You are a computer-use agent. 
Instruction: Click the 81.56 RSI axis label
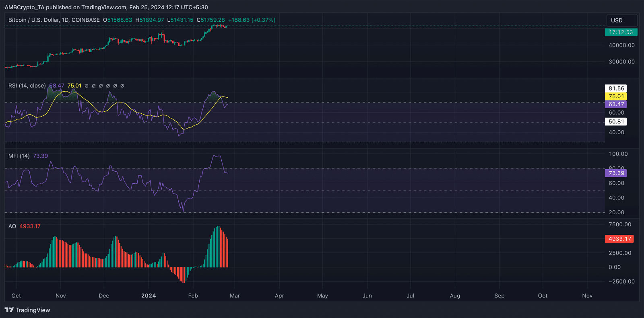[x=616, y=88]
